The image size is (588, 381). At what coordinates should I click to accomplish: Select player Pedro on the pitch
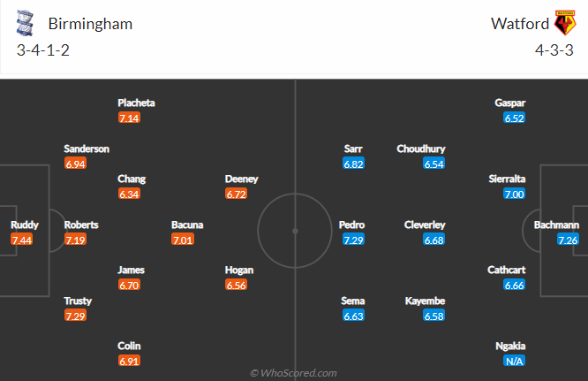351,225
